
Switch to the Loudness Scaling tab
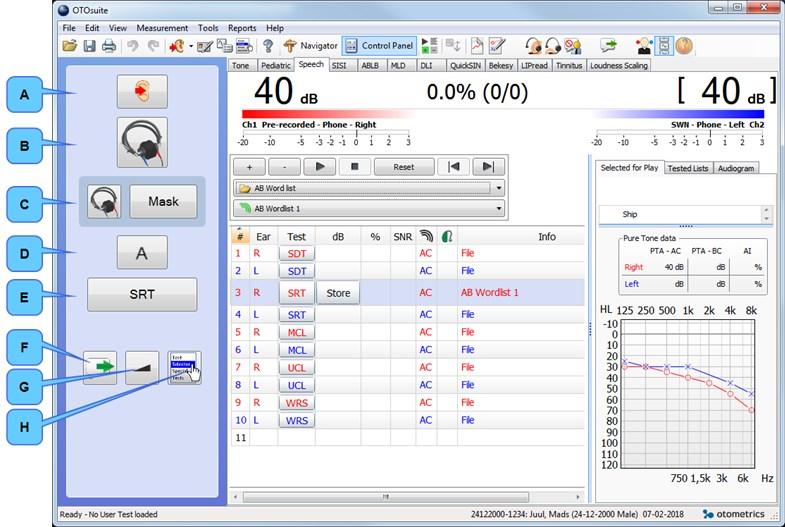click(619, 66)
